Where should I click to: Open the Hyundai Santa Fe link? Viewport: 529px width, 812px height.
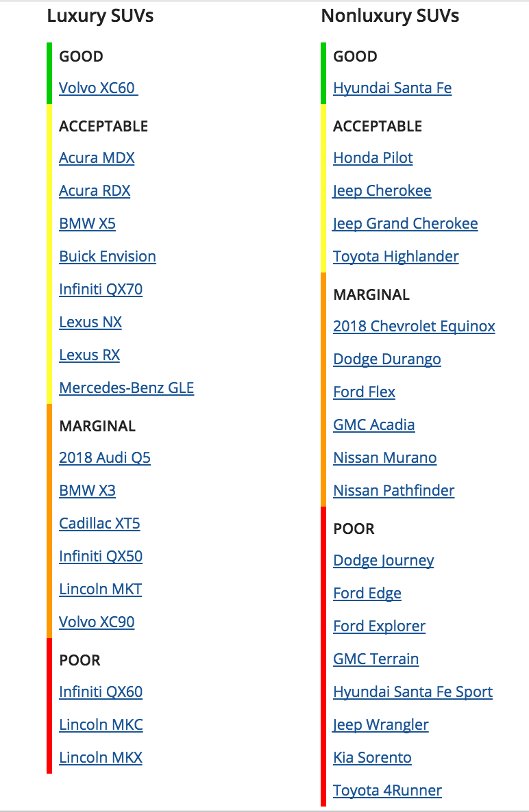pyautogui.click(x=392, y=88)
